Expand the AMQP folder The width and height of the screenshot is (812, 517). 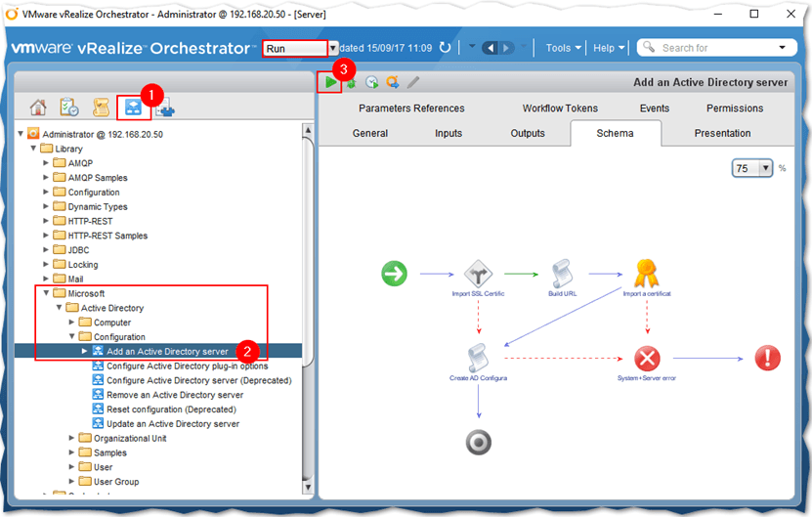[46, 162]
